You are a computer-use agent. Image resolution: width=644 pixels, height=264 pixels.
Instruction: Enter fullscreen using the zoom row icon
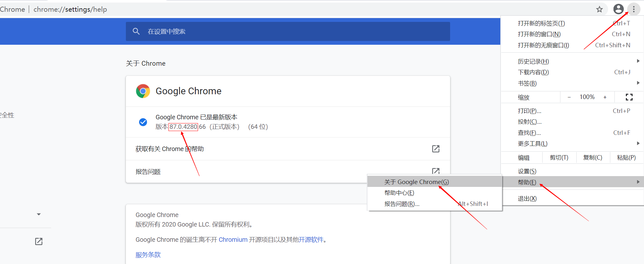tap(629, 97)
